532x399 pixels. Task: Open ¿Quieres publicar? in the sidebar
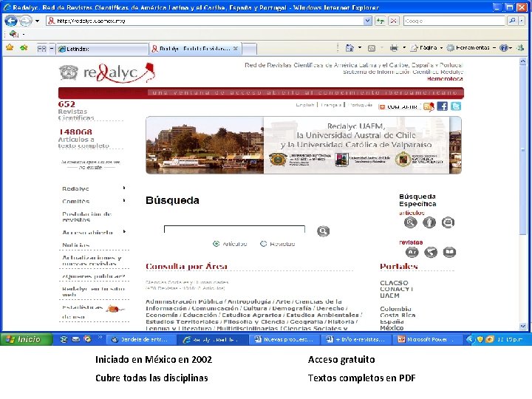tap(94, 276)
